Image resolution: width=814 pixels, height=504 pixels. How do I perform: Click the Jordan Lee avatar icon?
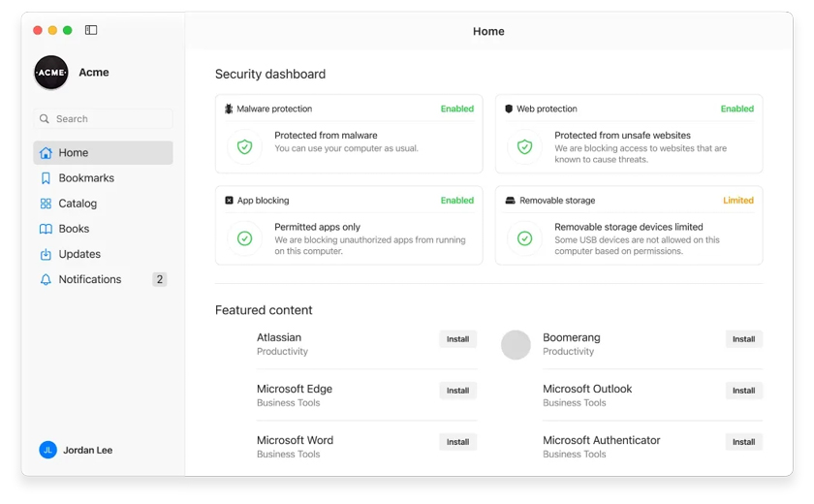click(47, 450)
